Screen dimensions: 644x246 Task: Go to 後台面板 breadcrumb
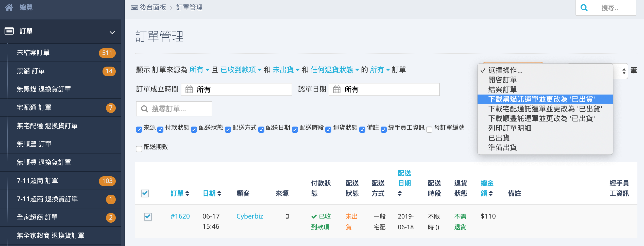pos(153,8)
